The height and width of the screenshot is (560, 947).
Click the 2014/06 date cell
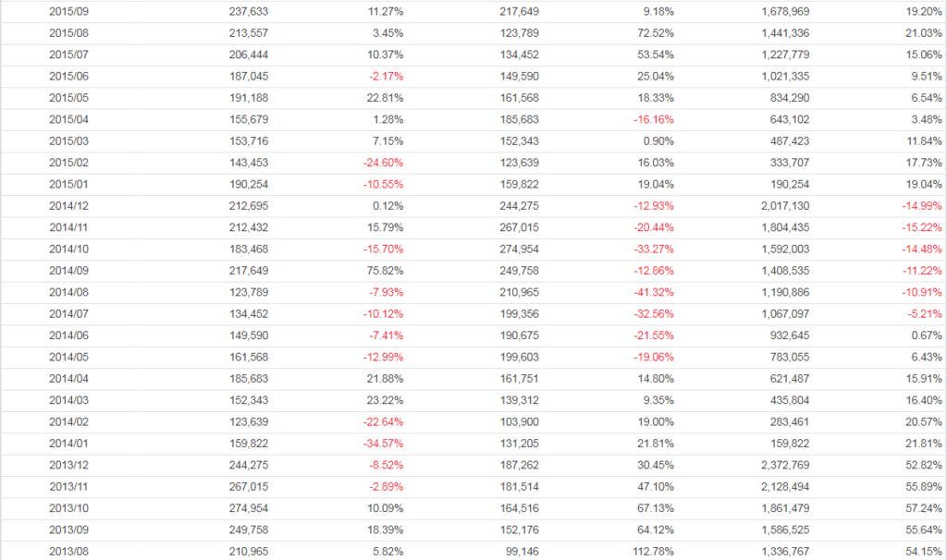coord(68,335)
